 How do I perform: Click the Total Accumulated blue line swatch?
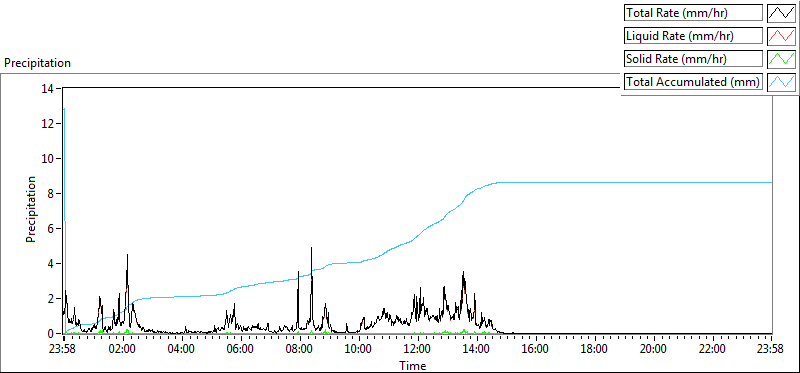[x=781, y=82]
